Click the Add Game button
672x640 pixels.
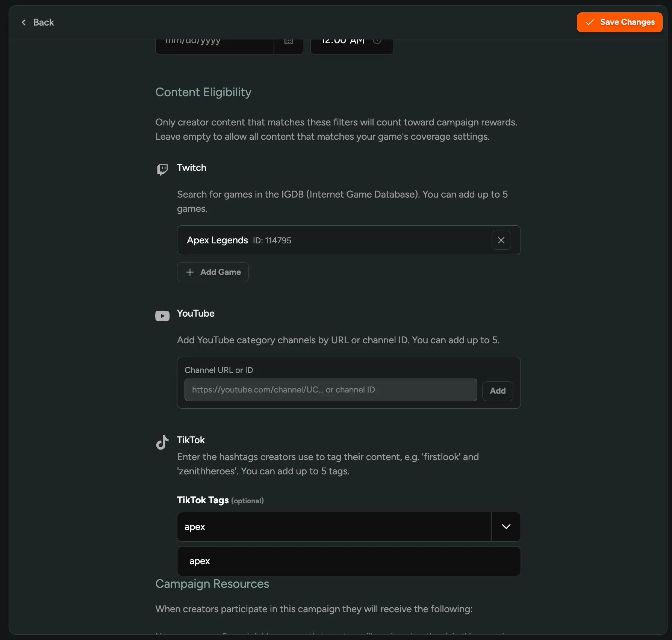tap(213, 272)
